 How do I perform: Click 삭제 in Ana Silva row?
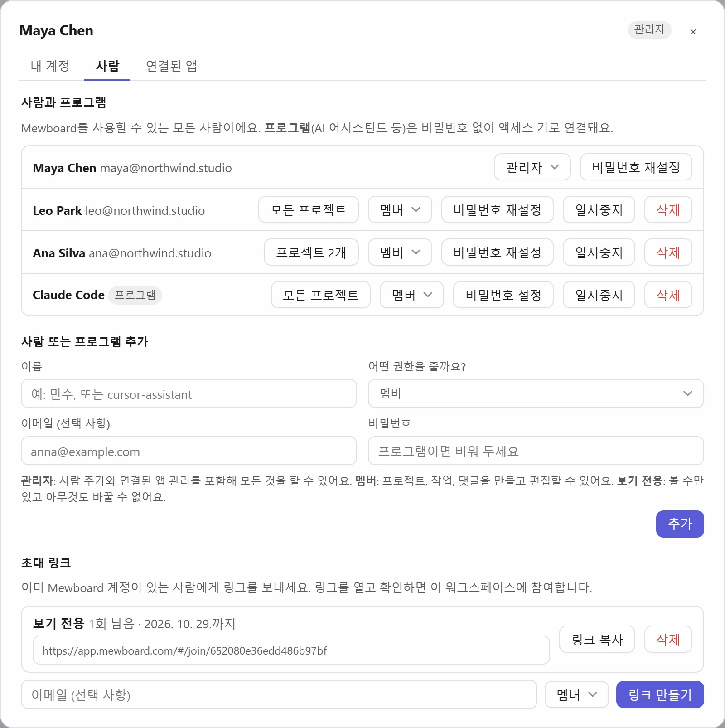point(668,252)
